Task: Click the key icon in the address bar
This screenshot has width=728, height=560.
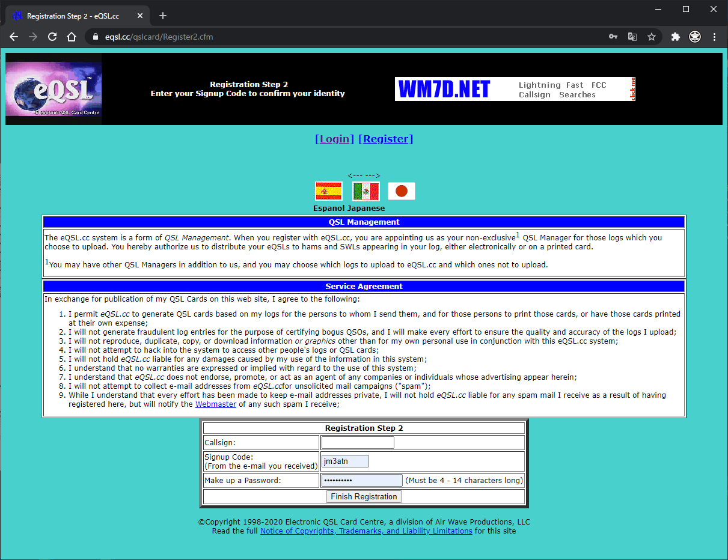Action: click(613, 37)
